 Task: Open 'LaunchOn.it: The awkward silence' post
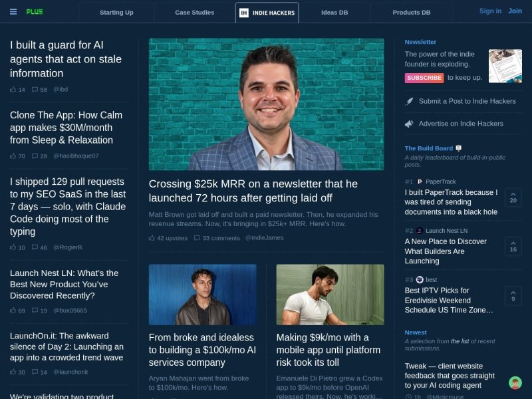[67, 346]
